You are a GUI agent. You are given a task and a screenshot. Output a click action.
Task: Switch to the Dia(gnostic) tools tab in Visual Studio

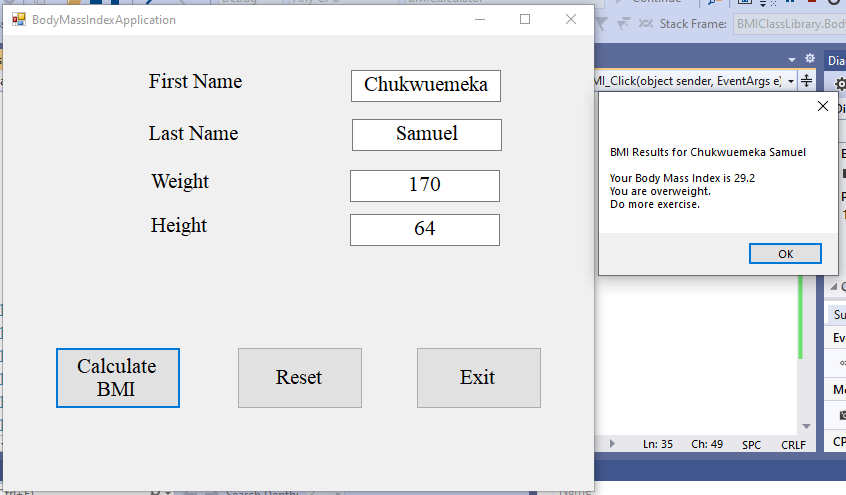tap(836, 60)
